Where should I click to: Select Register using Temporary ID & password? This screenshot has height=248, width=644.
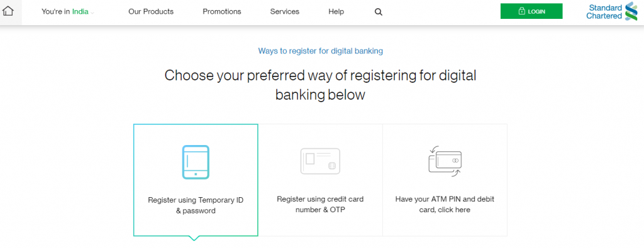coord(196,205)
